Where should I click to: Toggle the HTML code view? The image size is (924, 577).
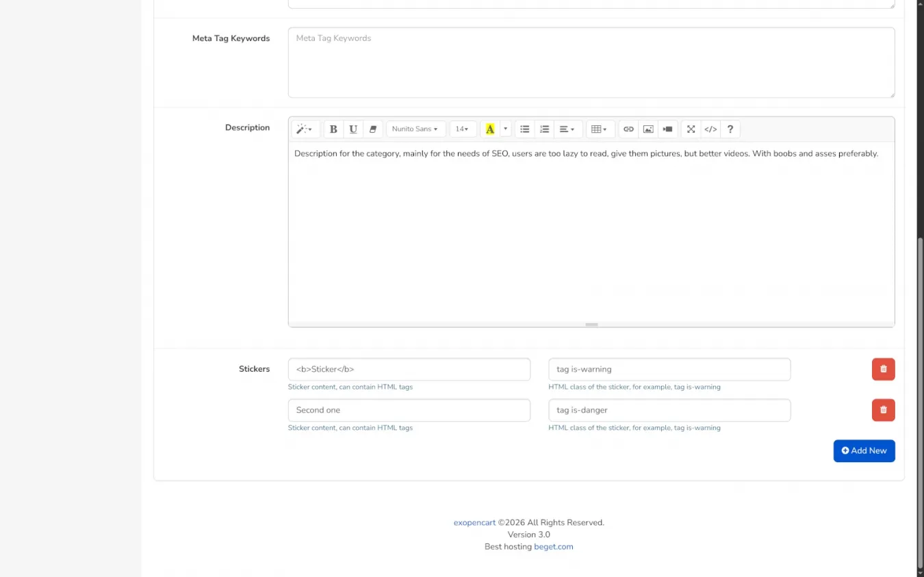pos(711,129)
